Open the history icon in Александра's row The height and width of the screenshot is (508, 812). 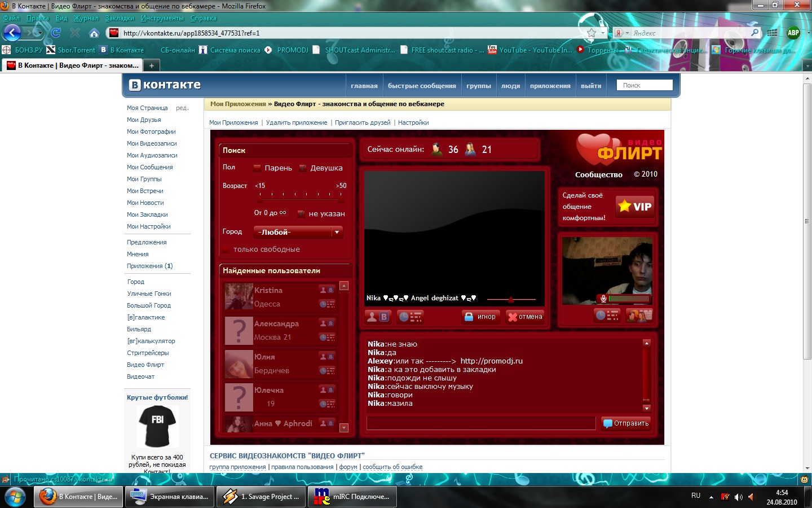tap(327, 337)
